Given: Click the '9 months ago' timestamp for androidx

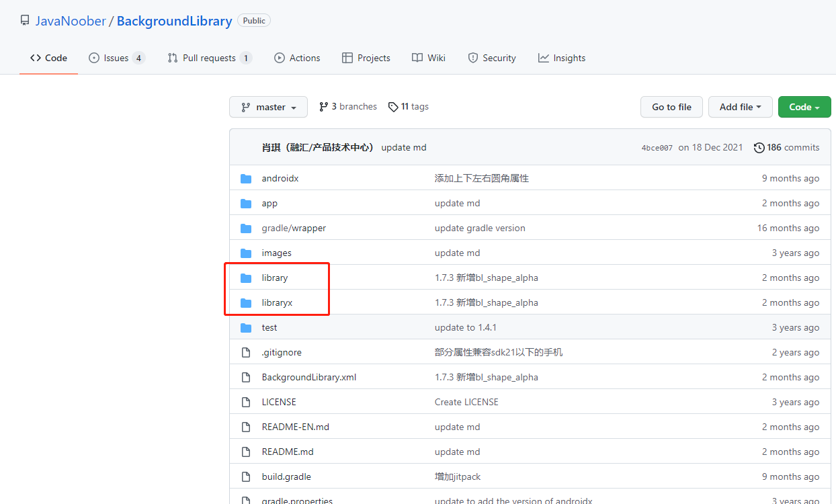Looking at the screenshot, I should pos(791,179).
